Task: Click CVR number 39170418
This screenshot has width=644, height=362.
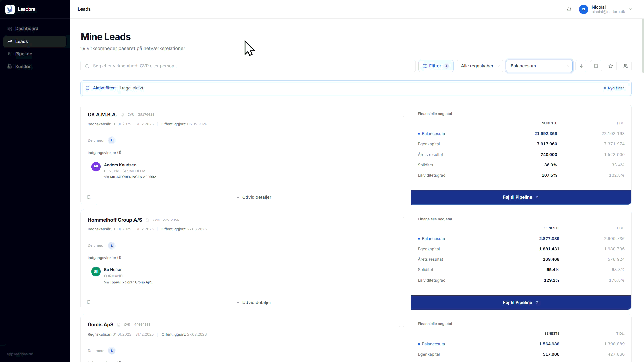Action: (x=146, y=115)
